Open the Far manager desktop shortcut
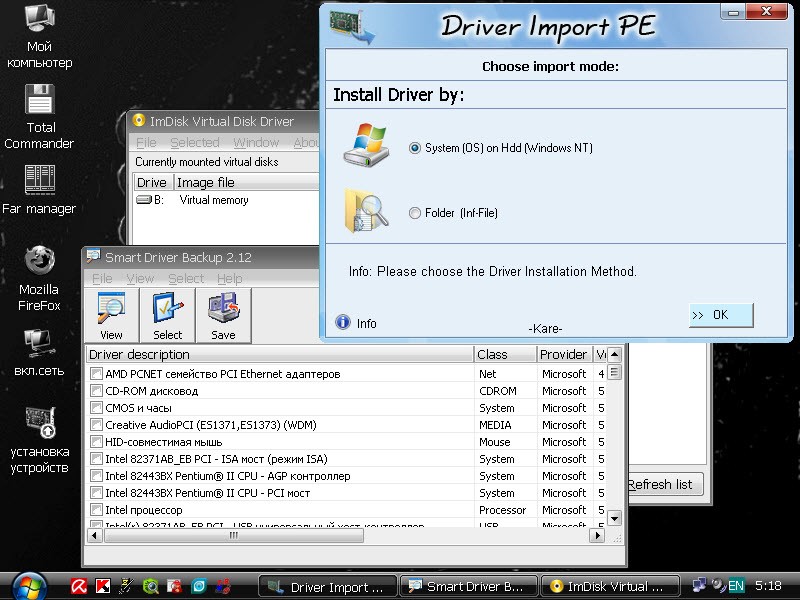The image size is (800, 600). click(39, 190)
